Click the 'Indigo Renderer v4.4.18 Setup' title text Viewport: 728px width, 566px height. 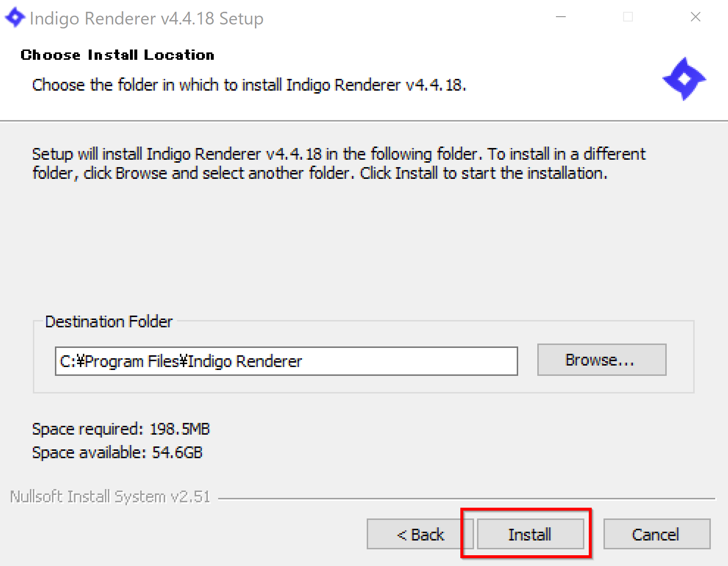pyautogui.click(x=147, y=19)
